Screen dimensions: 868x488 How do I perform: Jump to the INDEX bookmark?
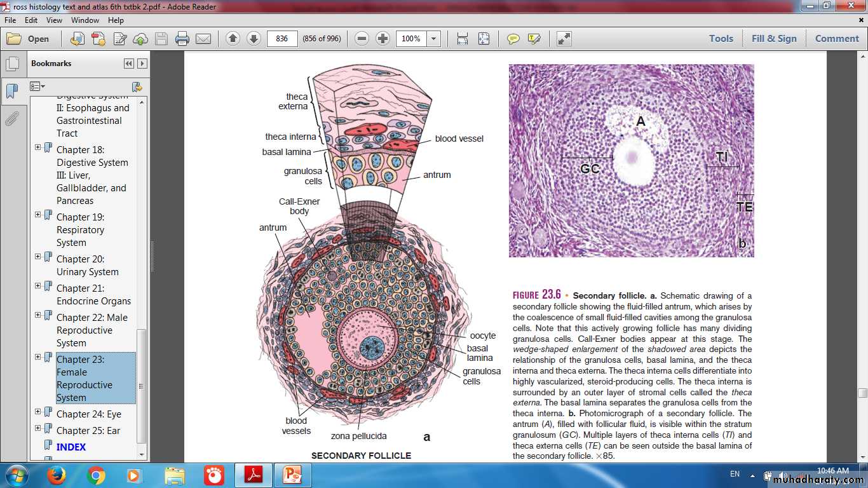pyautogui.click(x=71, y=447)
